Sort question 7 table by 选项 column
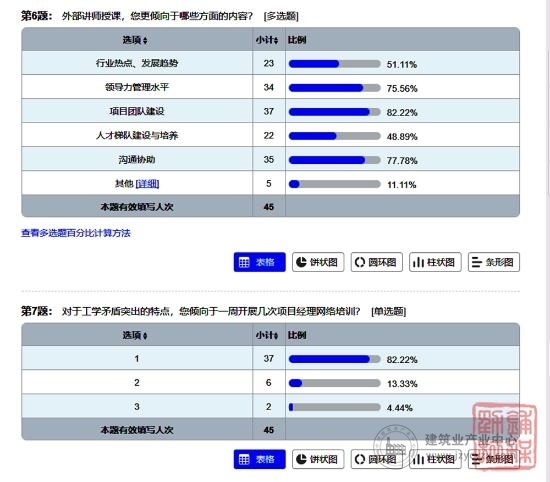550x482 pixels. click(x=135, y=335)
